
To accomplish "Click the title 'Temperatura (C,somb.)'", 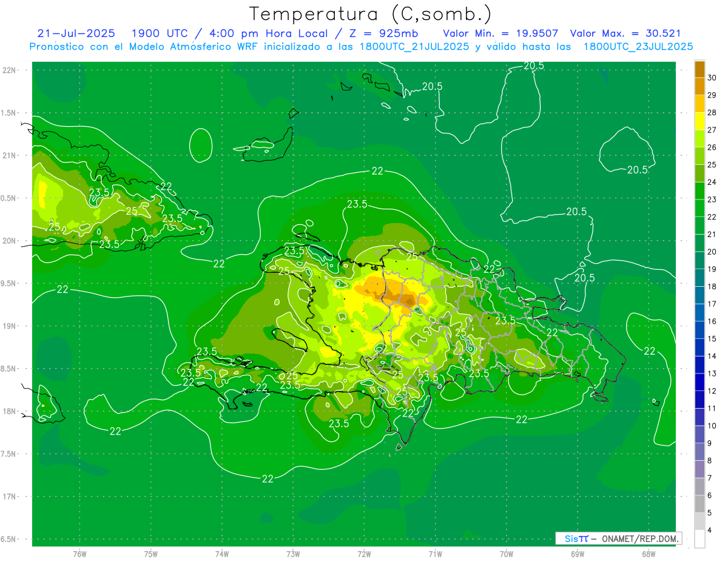I will coord(371,14).
